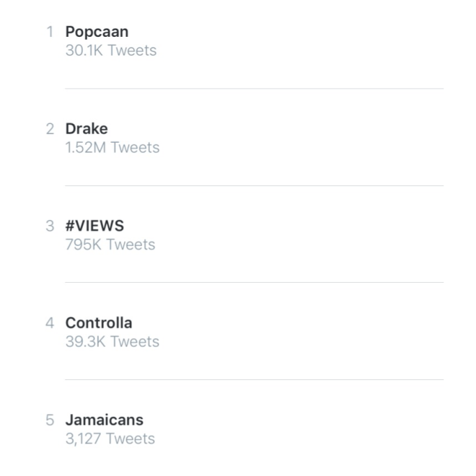Choose the only hashtag trend listed

[x=94, y=226]
